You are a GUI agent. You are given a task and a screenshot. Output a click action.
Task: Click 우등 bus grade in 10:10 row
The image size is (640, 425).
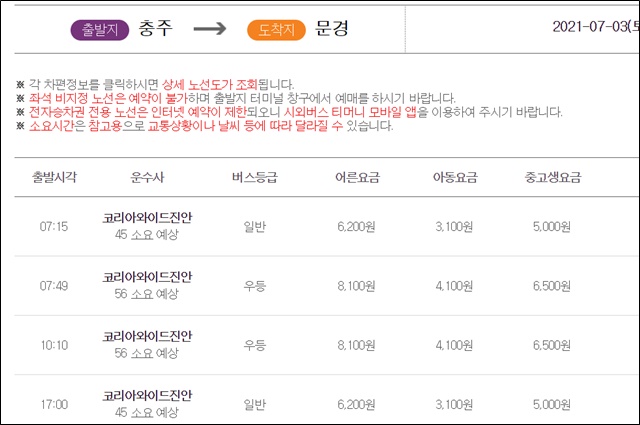(255, 345)
